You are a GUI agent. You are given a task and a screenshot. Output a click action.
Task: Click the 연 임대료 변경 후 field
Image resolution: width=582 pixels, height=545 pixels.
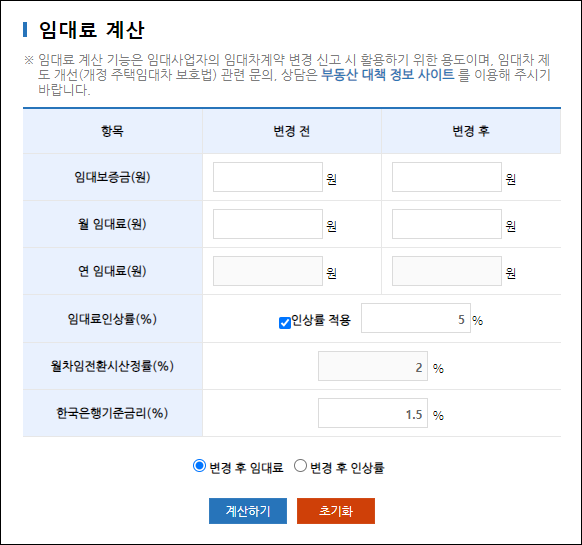point(447,271)
